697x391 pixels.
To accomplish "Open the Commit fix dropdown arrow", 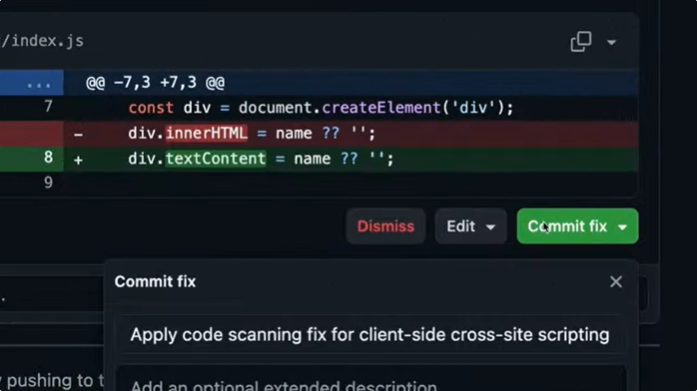I will pyautogui.click(x=622, y=227).
